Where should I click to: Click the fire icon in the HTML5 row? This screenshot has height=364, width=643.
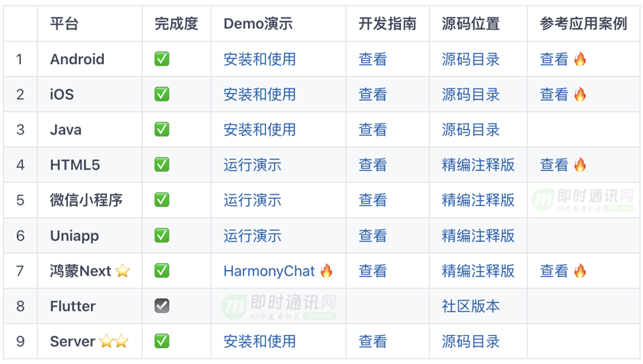(580, 165)
